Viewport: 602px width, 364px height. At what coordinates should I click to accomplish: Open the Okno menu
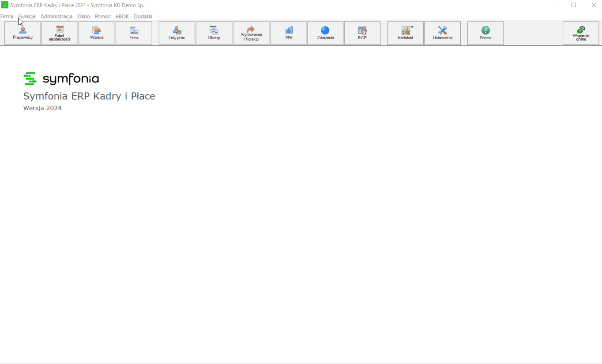(x=83, y=16)
